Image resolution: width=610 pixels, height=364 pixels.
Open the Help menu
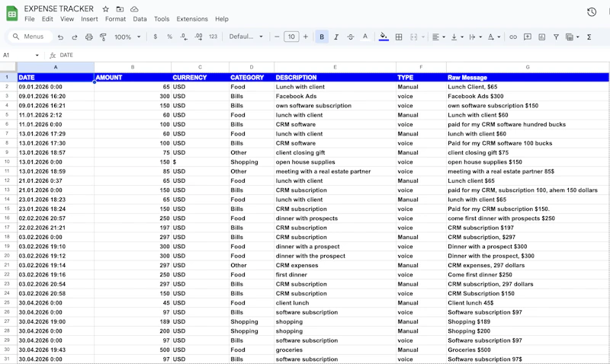(x=222, y=18)
